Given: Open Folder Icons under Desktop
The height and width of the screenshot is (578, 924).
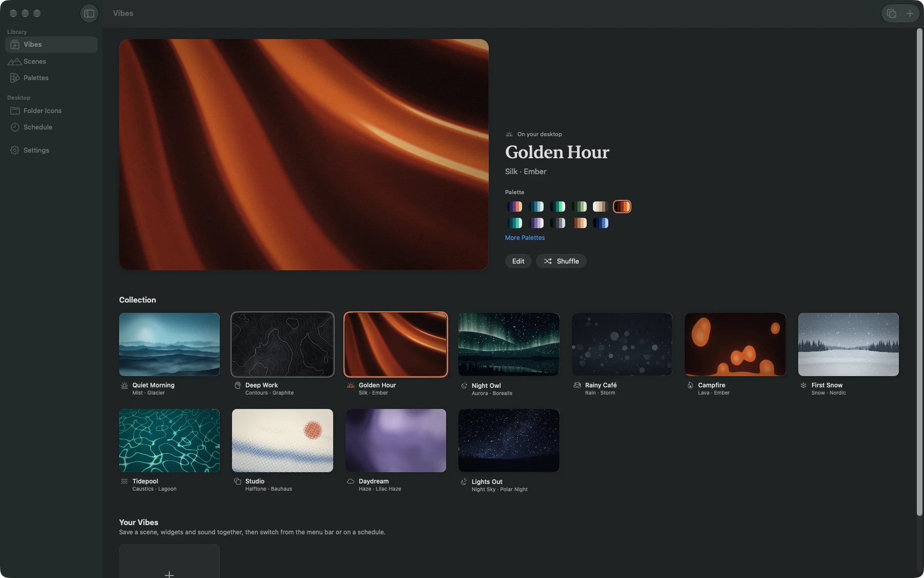Looking at the screenshot, I should pos(51,110).
